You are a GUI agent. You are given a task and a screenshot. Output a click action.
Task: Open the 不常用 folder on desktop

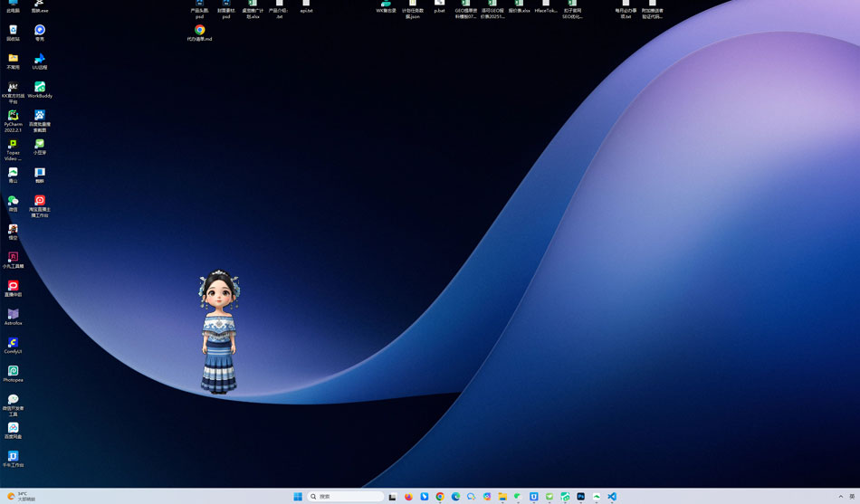(x=14, y=61)
